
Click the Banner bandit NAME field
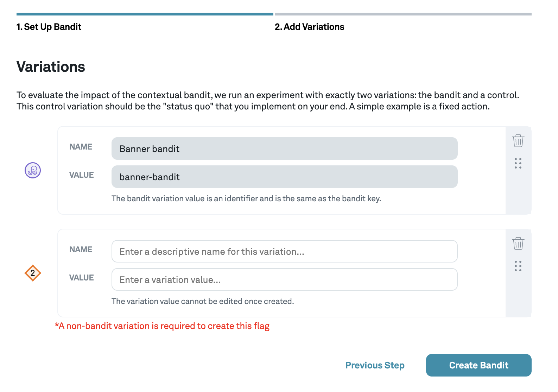[x=284, y=148]
